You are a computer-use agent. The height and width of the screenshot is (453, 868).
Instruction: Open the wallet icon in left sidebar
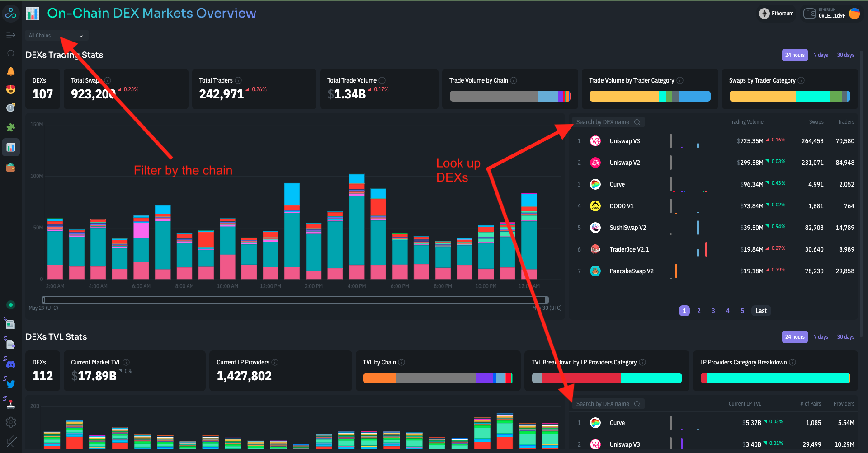[11, 168]
